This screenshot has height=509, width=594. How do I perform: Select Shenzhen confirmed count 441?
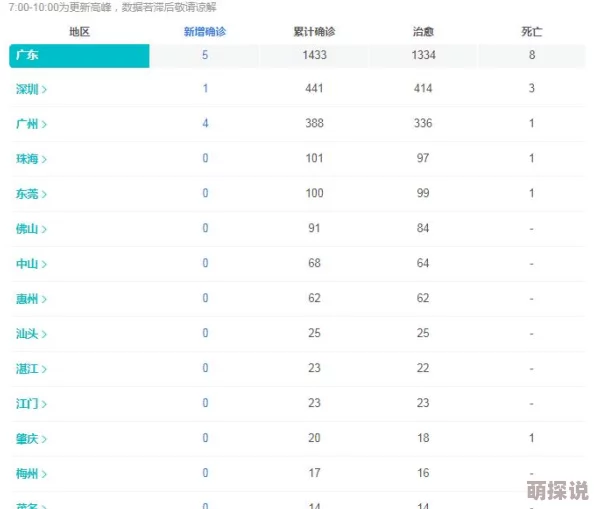314,89
